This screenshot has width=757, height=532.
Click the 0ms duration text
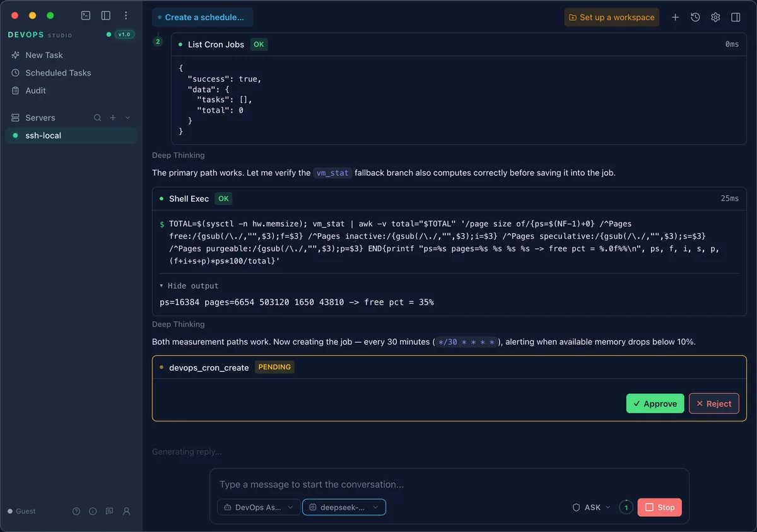click(x=732, y=44)
